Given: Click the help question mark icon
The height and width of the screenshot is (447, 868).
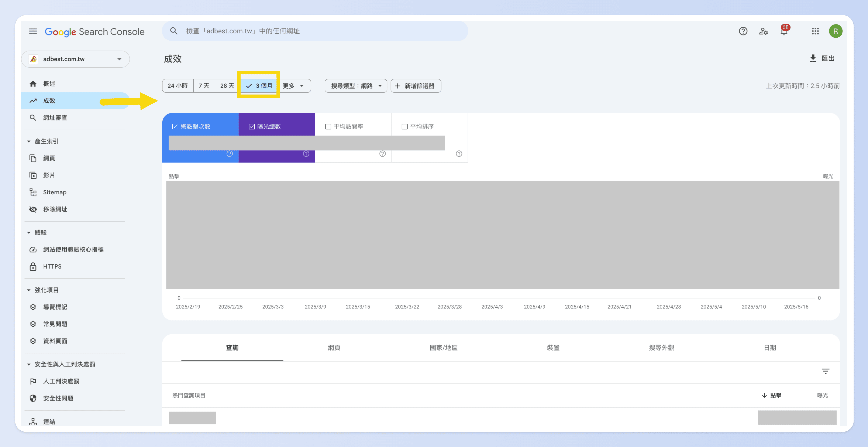Looking at the screenshot, I should (x=743, y=31).
